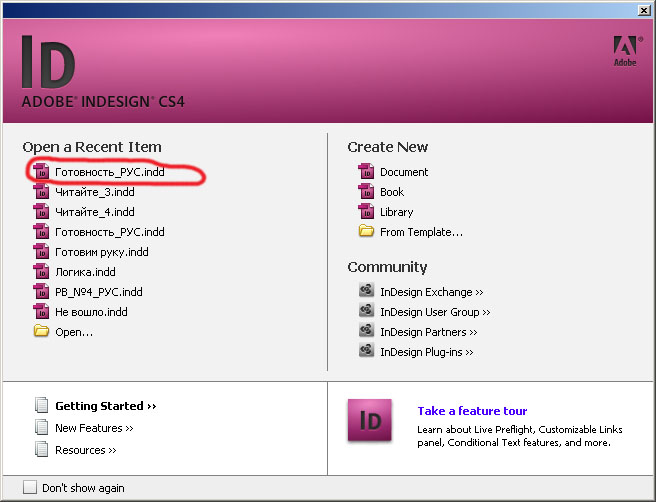656x502 pixels.
Task: Open the New Features link
Action: [94, 428]
